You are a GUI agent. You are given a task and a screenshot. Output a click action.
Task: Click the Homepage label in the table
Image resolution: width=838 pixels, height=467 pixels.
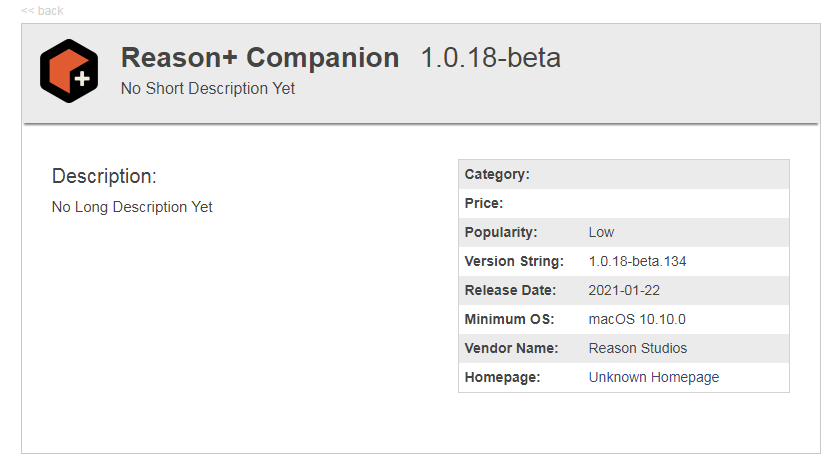tap(502, 377)
